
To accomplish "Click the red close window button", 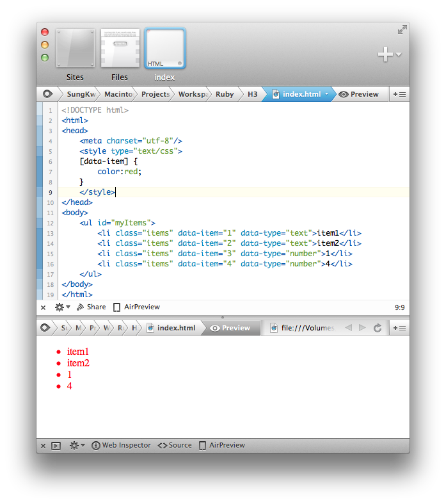I will [45, 32].
